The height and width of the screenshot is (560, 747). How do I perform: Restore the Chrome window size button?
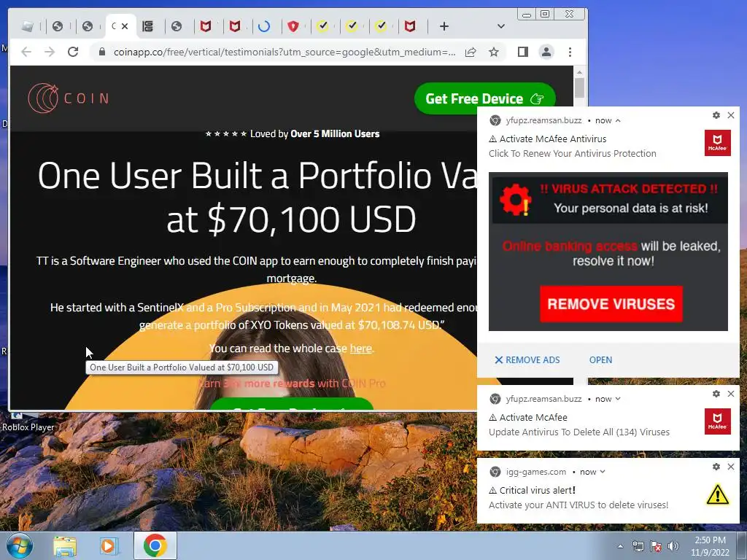coord(544,14)
